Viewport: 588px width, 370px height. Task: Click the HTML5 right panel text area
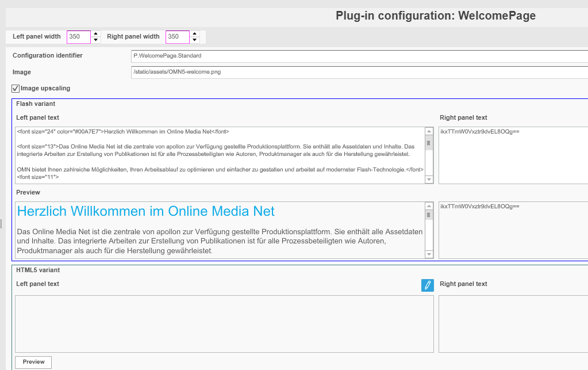point(513,323)
